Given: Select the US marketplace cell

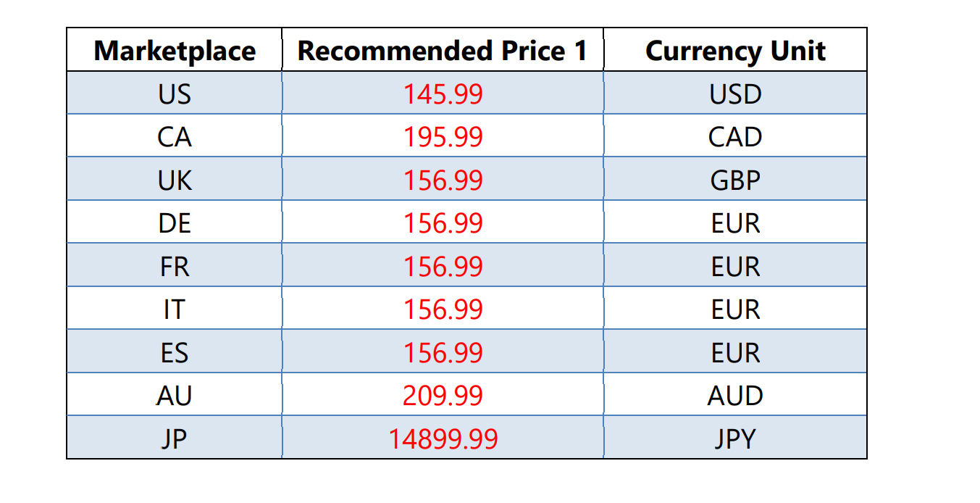Looking at the screenshot, I should point(175,94).
